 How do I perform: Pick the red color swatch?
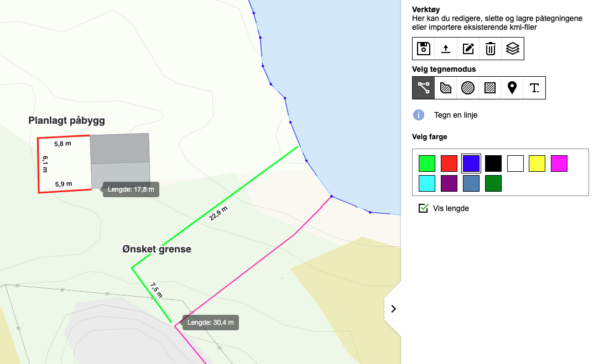[x=449, y=163]
